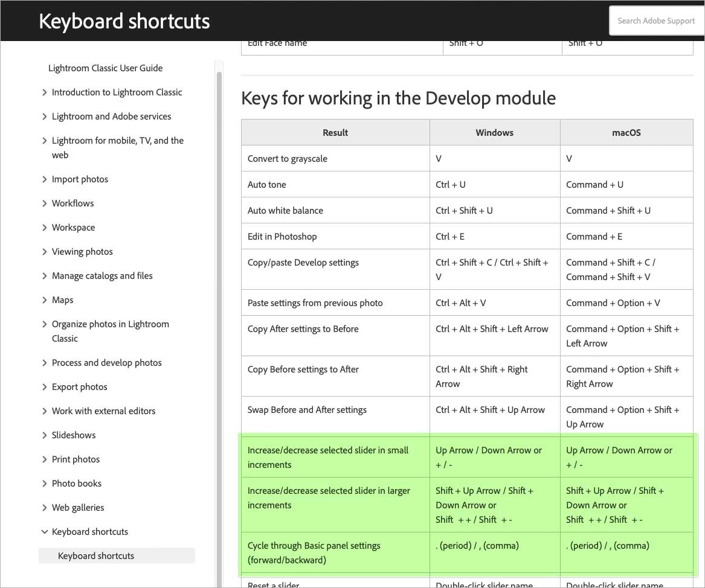Expand Lightroom and Adobe services chevron
This screenshot has width=705, height=588.
click(44, 117)
